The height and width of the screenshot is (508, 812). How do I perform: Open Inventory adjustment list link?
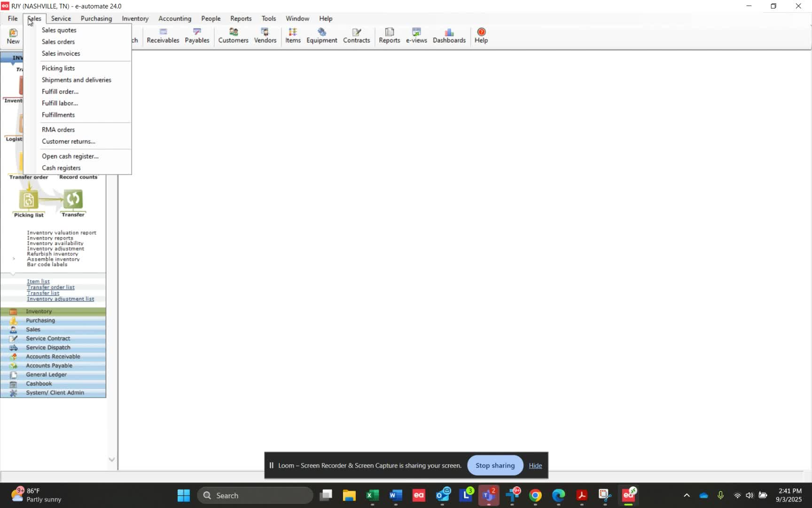pyautogui.click(x=60, y=299)
